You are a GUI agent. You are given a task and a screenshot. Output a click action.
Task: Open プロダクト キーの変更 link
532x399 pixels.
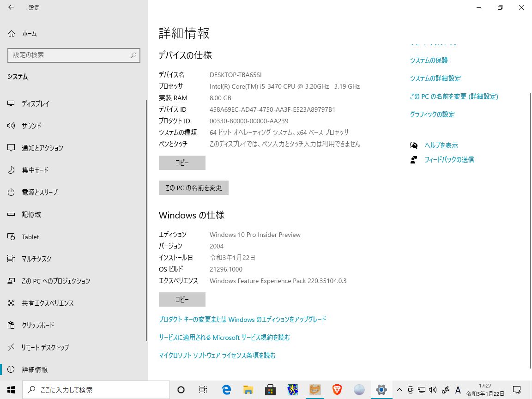tap(242, 319)
